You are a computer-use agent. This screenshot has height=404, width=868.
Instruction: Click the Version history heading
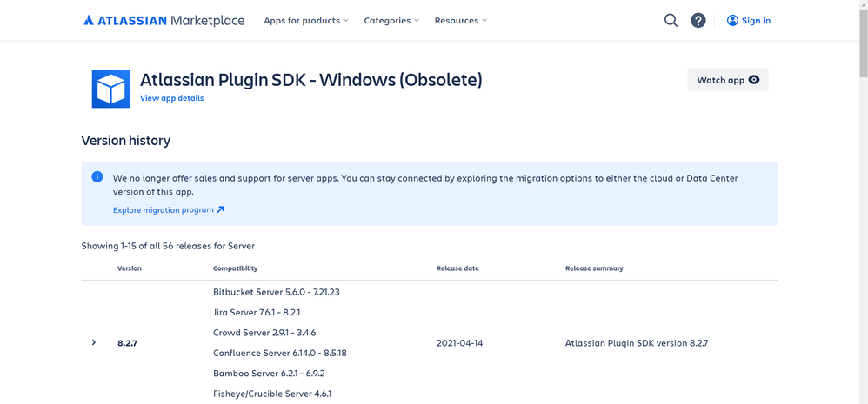125,141
